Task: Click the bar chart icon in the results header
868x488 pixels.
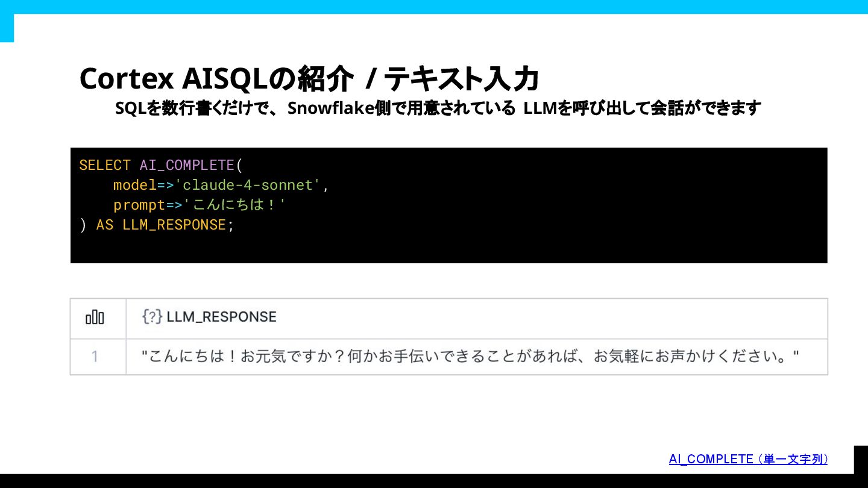Action: click(95, 317)
